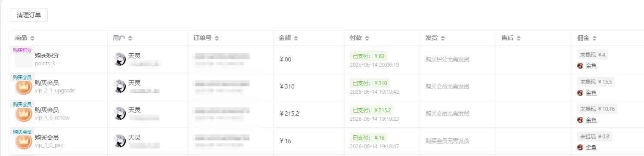Sort by 付款 column arrows

click(x=367, y=38)
